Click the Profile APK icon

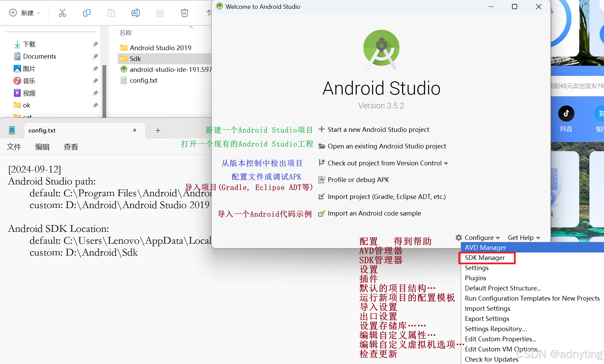point(322,180)
